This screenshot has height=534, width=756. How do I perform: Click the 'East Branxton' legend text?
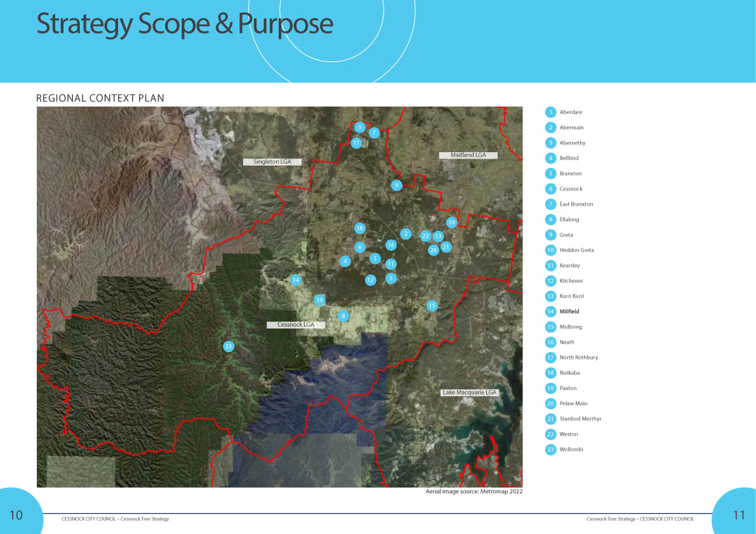coord(576,204)
